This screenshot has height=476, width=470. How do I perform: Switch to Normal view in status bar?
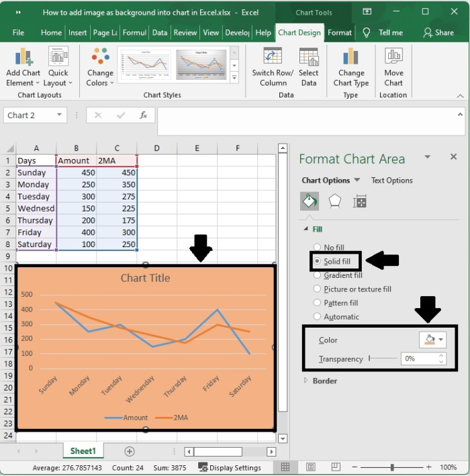tap(285, 467)
